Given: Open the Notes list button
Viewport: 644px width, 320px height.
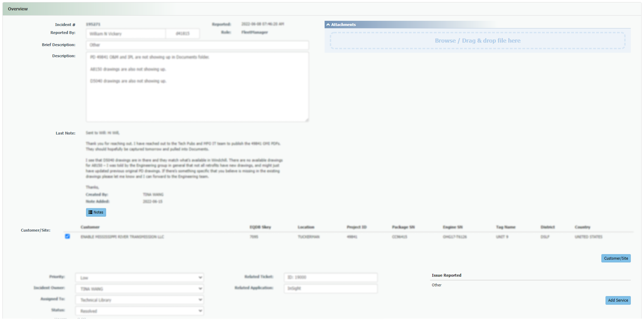Looking at the screenshot, I should tap(96, 212).
